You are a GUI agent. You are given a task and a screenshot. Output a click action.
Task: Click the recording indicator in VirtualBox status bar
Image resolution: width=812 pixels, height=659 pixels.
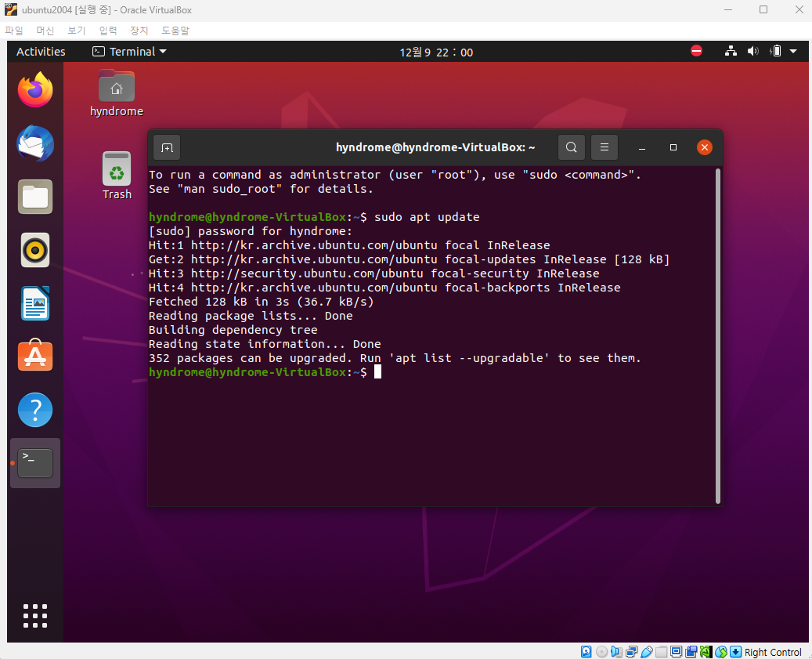tap(691, 652)
